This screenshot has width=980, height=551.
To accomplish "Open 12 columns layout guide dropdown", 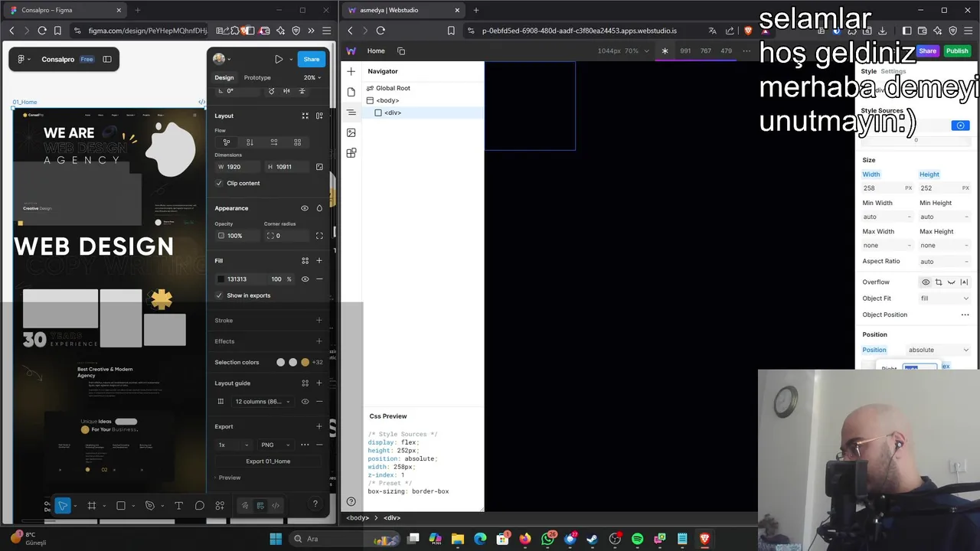I will 263,401.
